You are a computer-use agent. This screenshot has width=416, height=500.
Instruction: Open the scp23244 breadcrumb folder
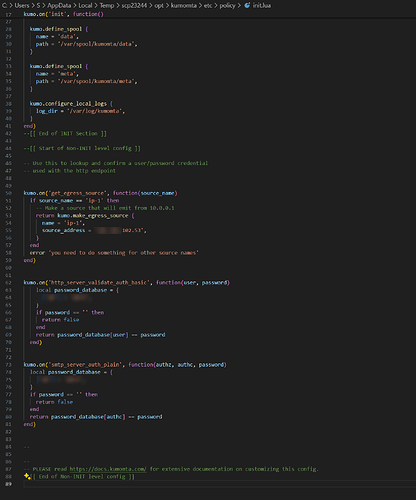pyautogui.click(x=134, y=5)
